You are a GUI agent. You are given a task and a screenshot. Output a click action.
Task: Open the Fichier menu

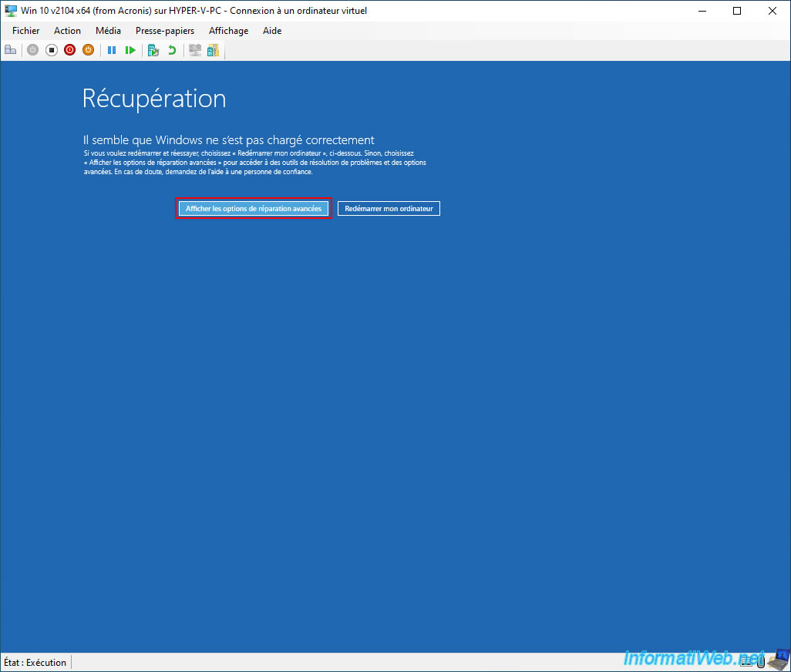pyautogui.click(x=25, y=31)
